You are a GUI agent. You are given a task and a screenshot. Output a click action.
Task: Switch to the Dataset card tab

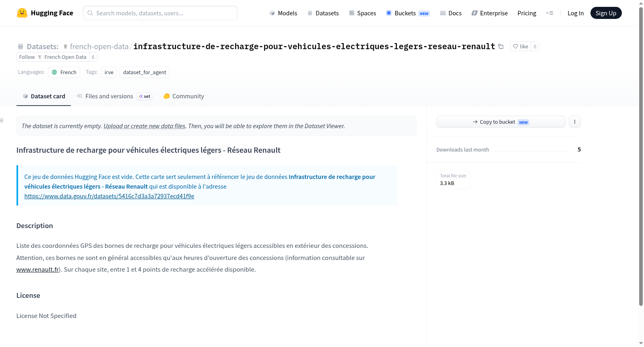tap(43, 96)
